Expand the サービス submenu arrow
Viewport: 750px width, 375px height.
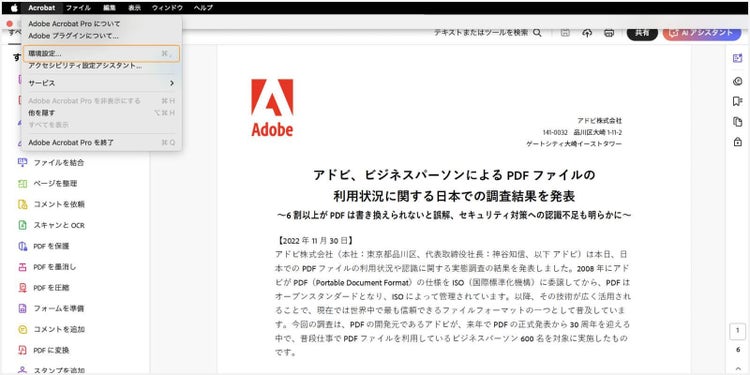click(x=172, y=83)
